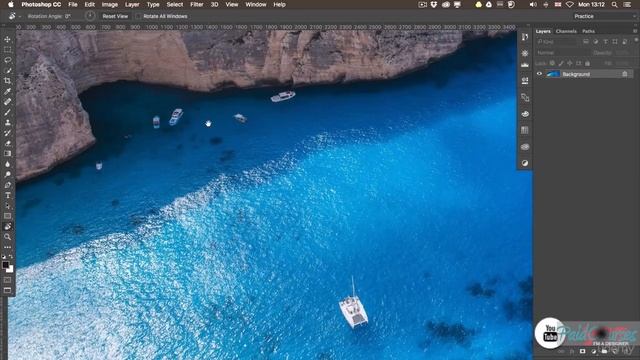This screenshot has height=360, width=640.
Task: Open the Layer menu
Action: click(132, 4)
